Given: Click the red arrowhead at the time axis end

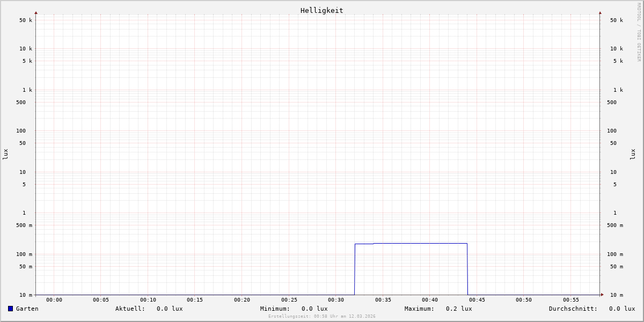Looking at the screenshot, I should 602,295.
